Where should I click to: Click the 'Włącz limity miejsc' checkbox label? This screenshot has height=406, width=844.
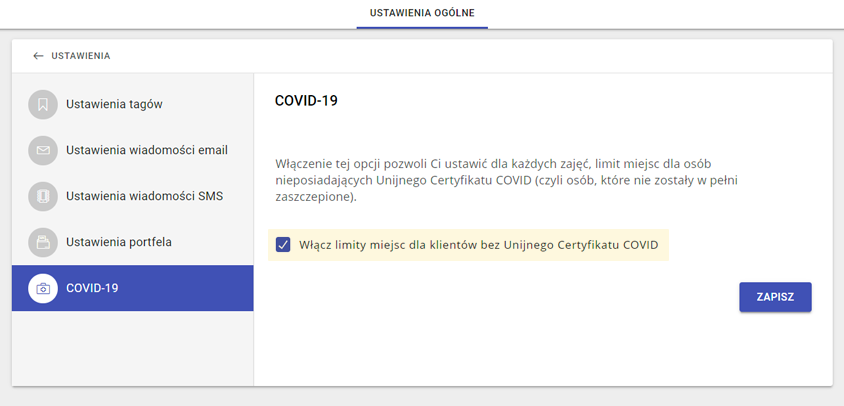click(x=479, y=245)
